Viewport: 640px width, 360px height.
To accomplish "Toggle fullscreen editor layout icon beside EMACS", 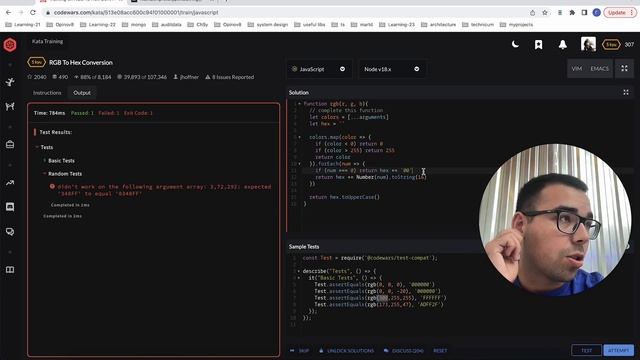I will tap(624, 69).
